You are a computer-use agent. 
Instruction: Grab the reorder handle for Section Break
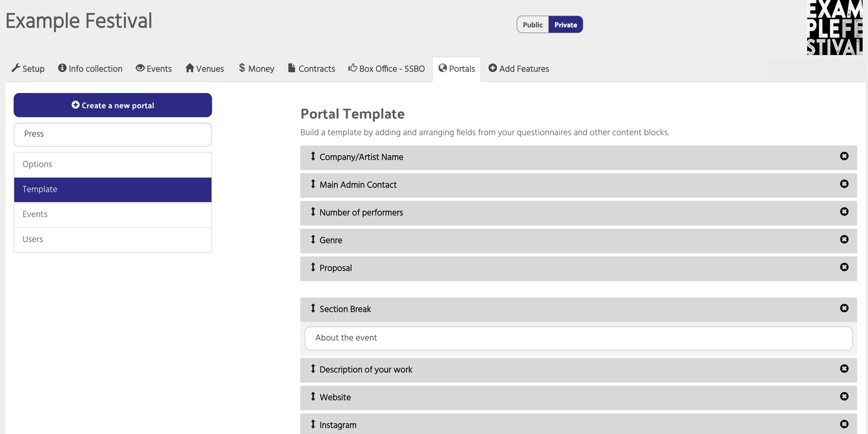tap(313, 308)
